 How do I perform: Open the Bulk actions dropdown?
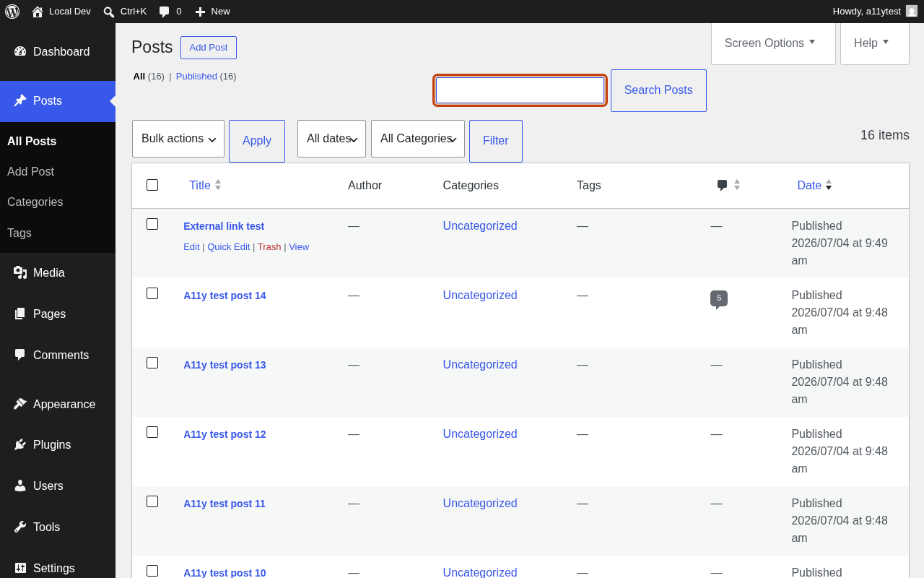178,139
